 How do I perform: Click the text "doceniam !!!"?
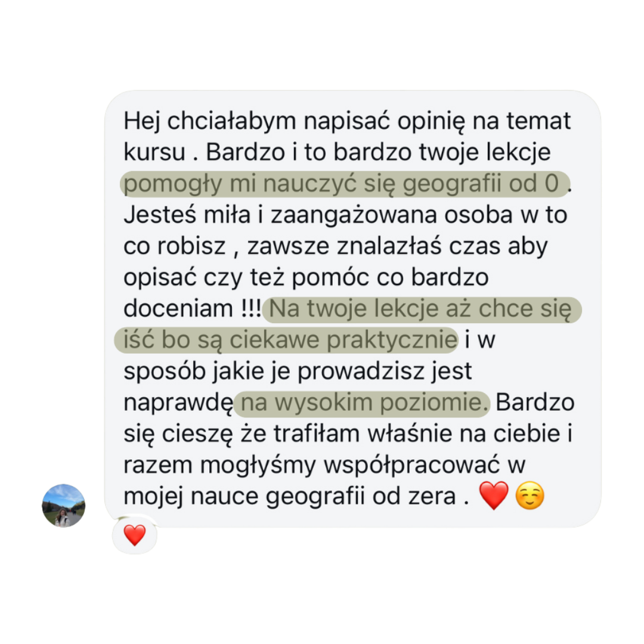(192, 309)
